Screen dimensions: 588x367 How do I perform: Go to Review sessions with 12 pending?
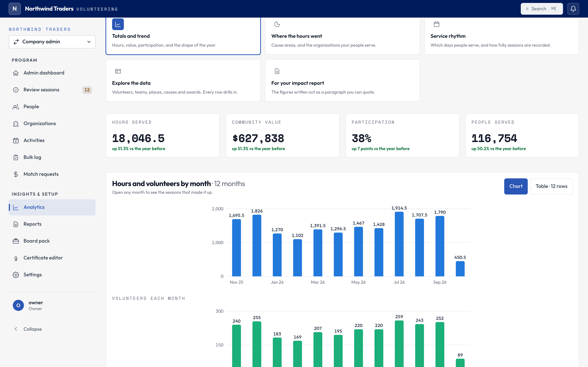pos(52,90)
